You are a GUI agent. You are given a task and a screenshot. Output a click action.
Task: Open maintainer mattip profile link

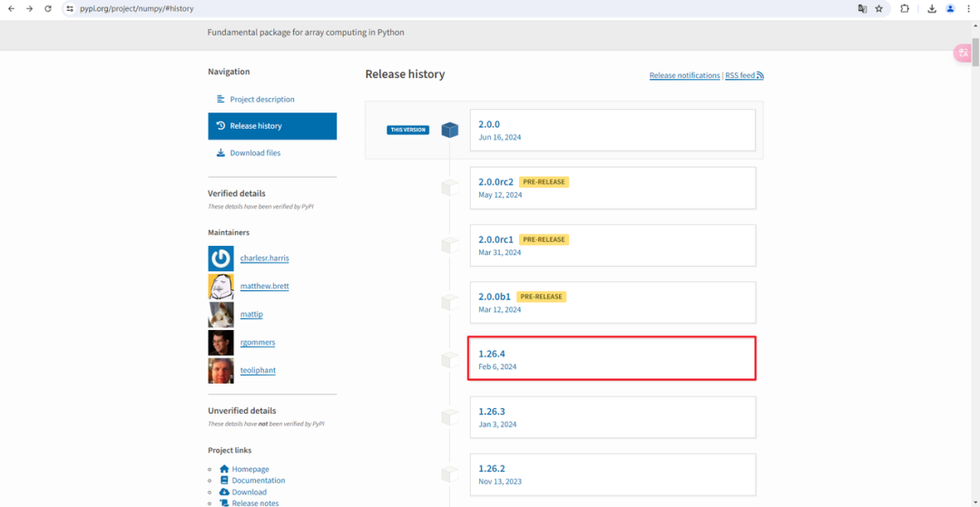(x=251, y=314)
